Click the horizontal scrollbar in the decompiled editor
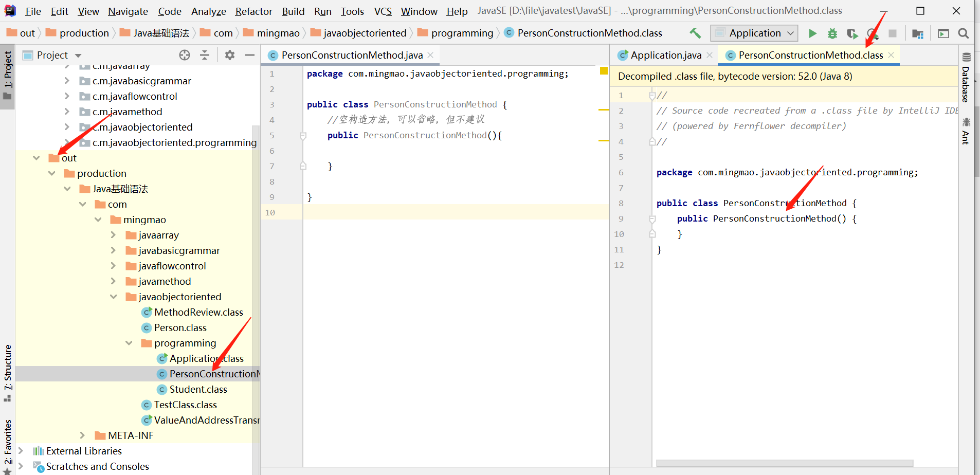 [x=784, y=463]
